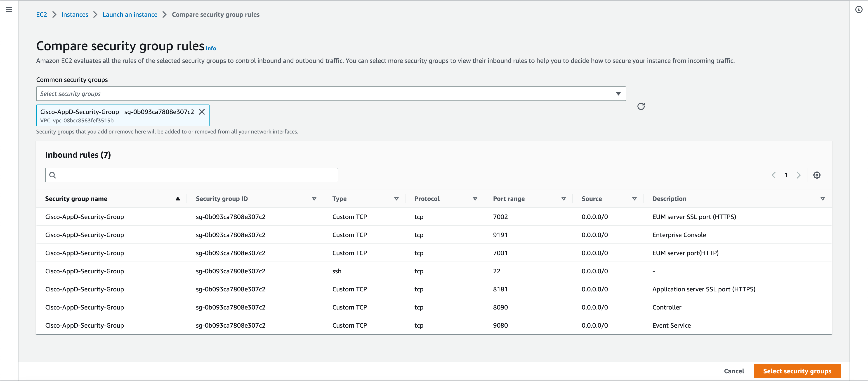
Task: Sort by Source column arrow
Action: coord(634,199)
